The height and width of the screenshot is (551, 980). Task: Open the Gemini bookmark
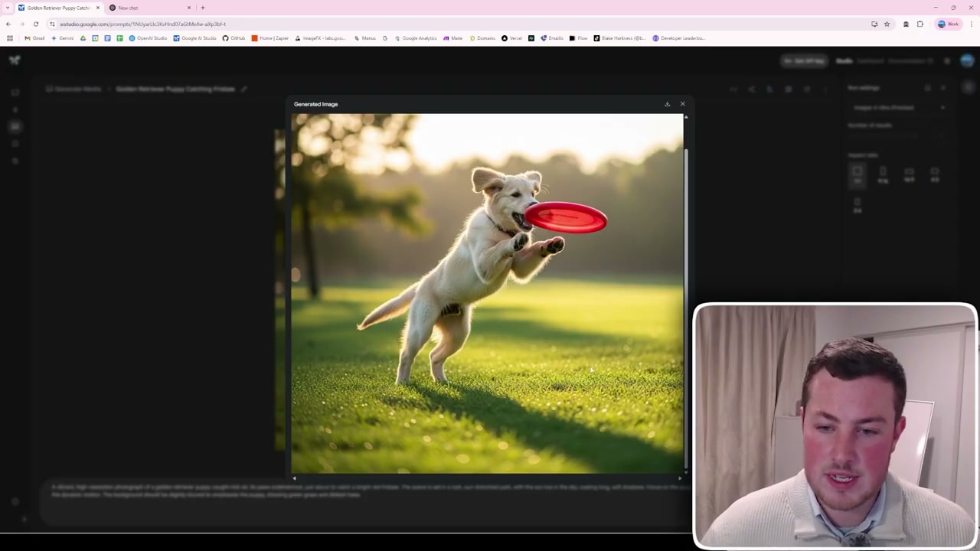click(x=63, y=38)
